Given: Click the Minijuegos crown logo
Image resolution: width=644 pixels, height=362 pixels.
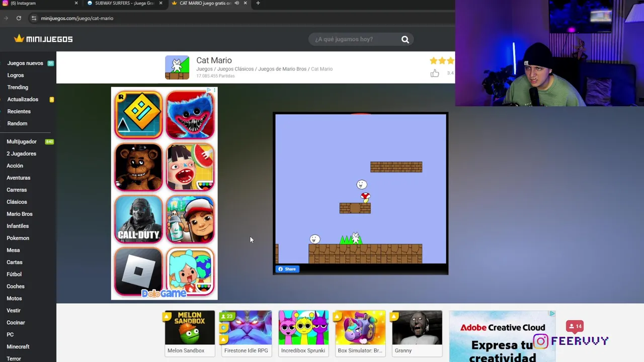Looking at the screenshot, I should point(43,39).
